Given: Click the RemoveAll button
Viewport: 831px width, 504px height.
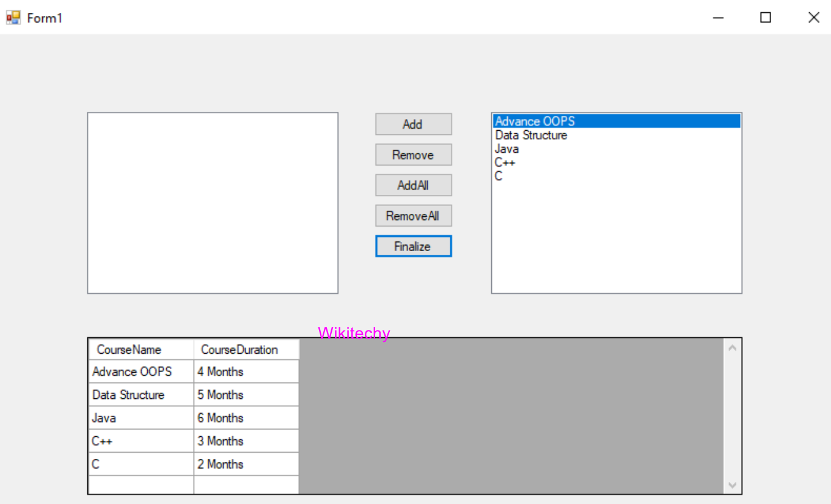Looking at the screenshot, I should point(413,216).
